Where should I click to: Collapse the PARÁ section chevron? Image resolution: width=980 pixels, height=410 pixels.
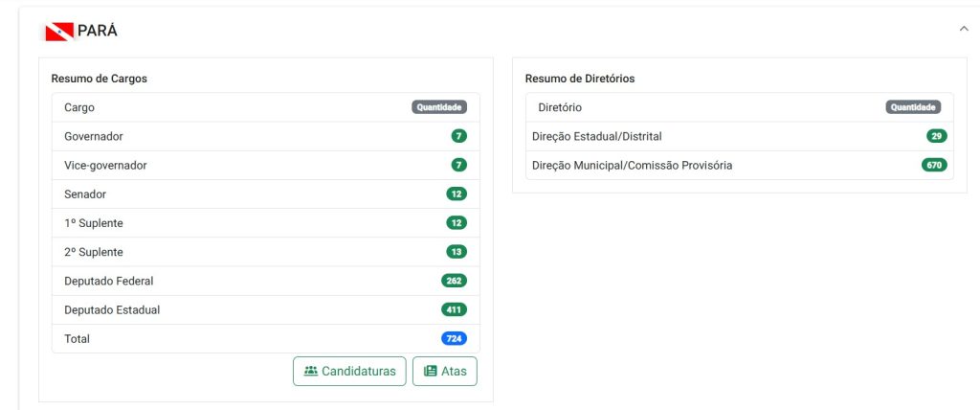964,29
